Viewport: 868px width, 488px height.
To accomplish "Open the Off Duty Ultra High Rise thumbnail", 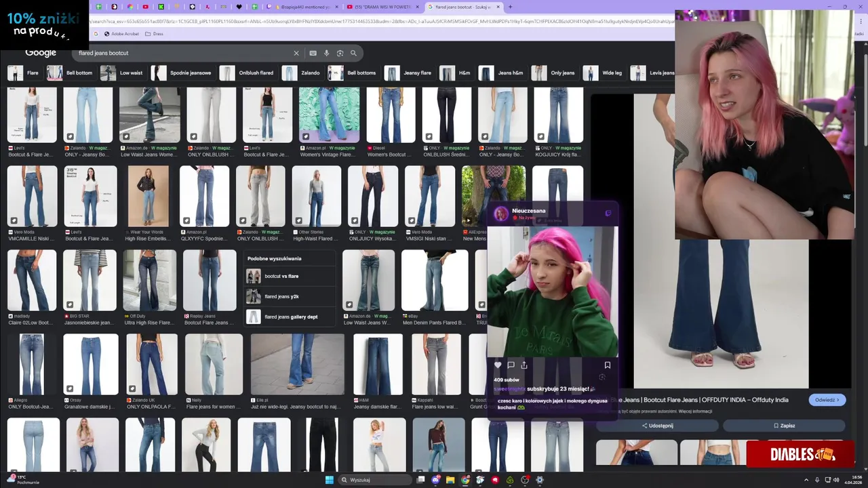I will click(150, 281).
